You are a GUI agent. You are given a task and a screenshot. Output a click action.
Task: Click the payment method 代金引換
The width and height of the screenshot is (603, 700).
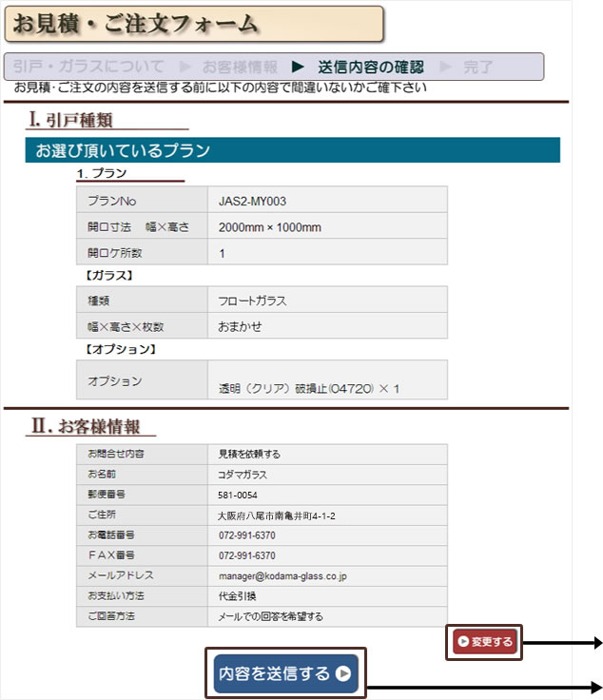237,596
